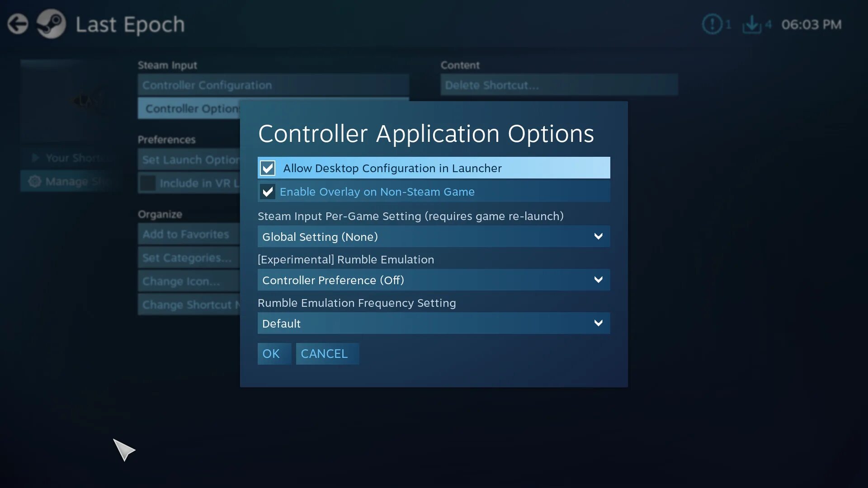Click the back arrow navigation icon
This screenshot has width=868, height=488.
pos(18,23)
